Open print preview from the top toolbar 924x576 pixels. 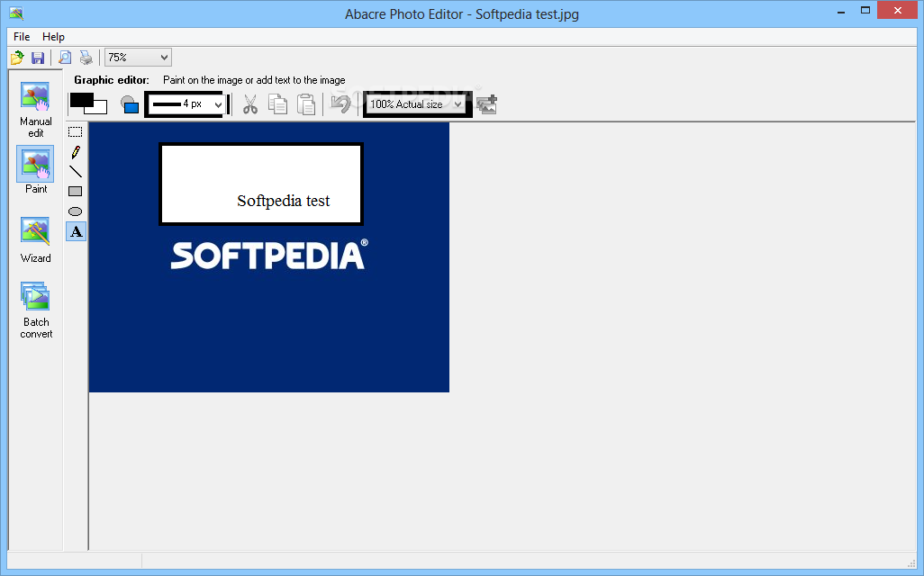coord(65,58)
